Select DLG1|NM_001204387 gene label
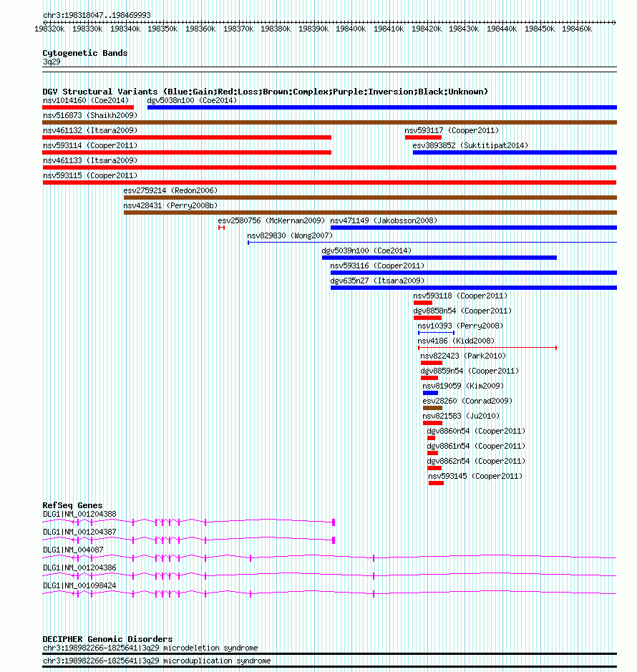 (x=79, y=532)
